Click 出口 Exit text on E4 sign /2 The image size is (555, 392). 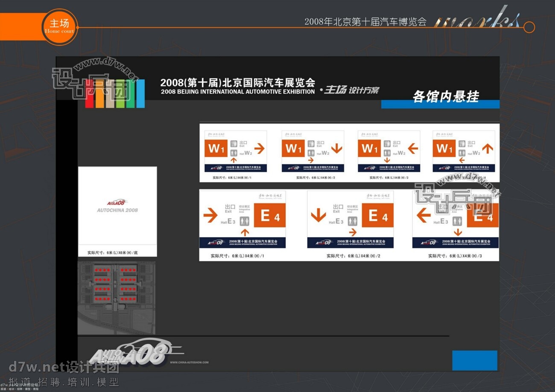[x=338, y=208]
